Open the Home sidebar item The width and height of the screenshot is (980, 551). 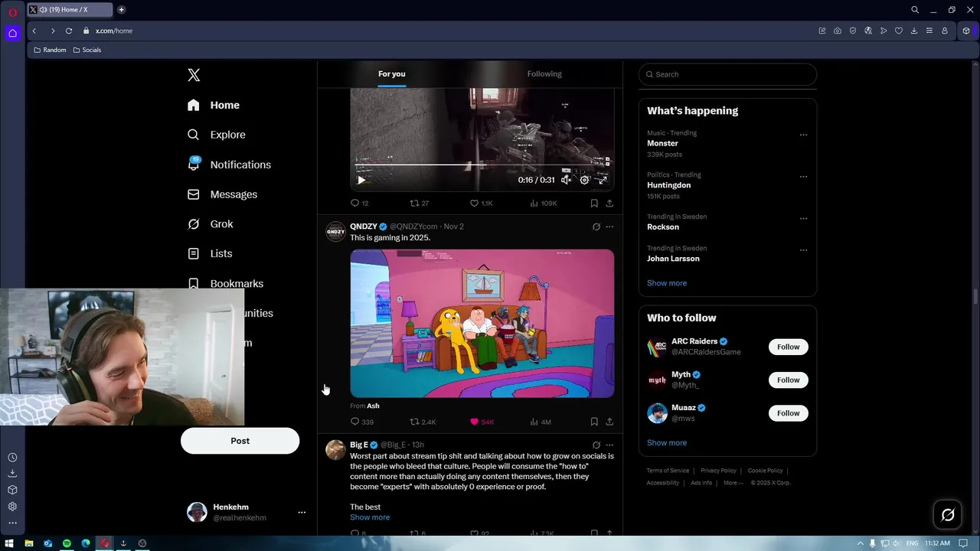[x=214, y=105]
